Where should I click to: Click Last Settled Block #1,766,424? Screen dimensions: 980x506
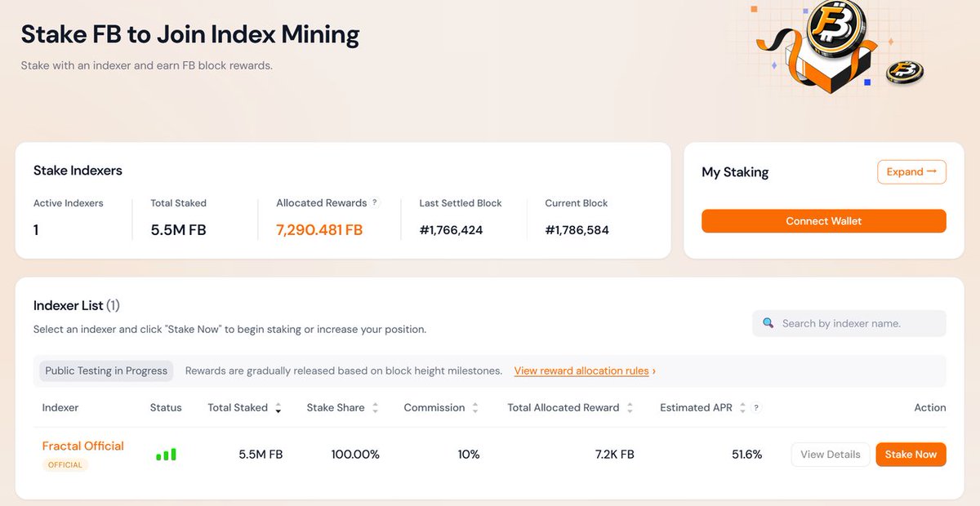[451, 230]
